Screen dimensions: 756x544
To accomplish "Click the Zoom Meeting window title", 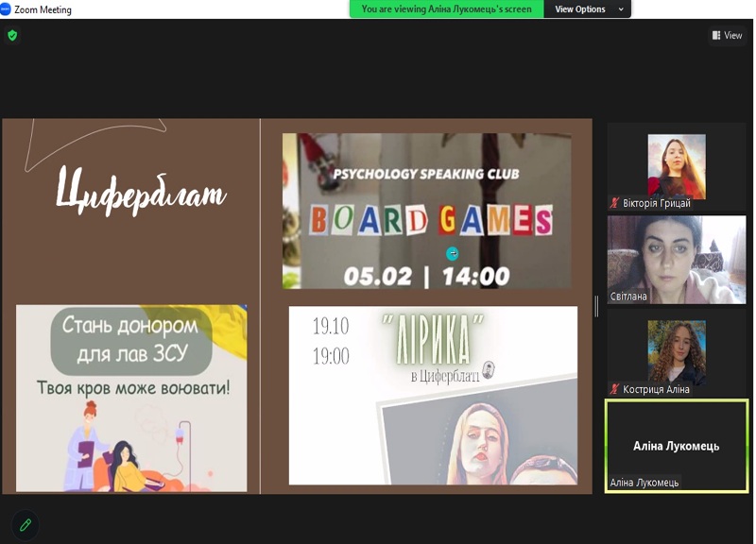I will coord(43,9).
